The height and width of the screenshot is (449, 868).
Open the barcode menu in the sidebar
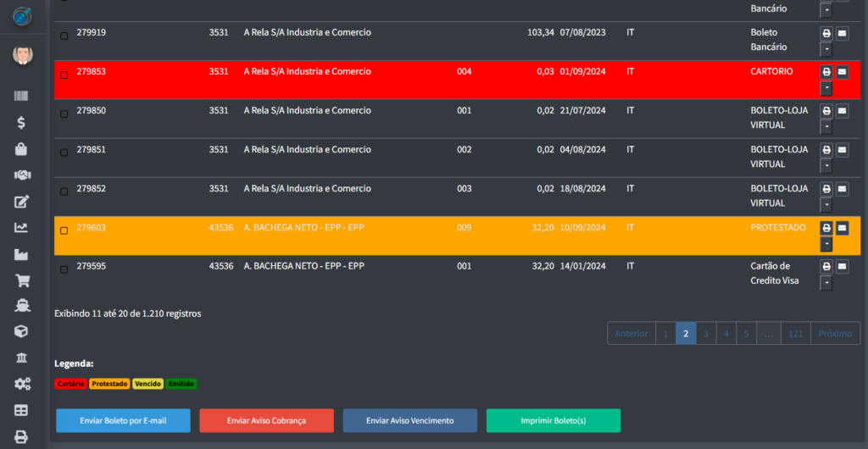[22, 96]
